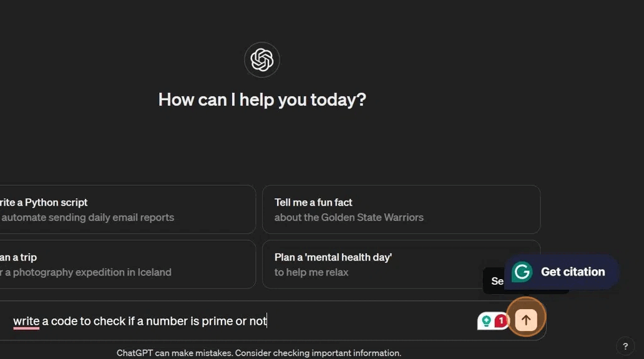Pick the "Plan a trip" suggestion title
Screen dimensions: 644x359
[x=19, y=257]
